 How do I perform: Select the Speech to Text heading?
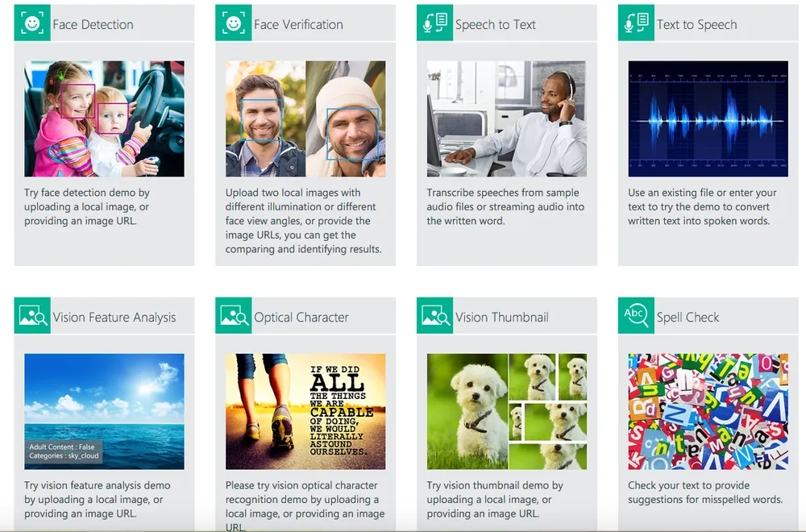(495, 25)
